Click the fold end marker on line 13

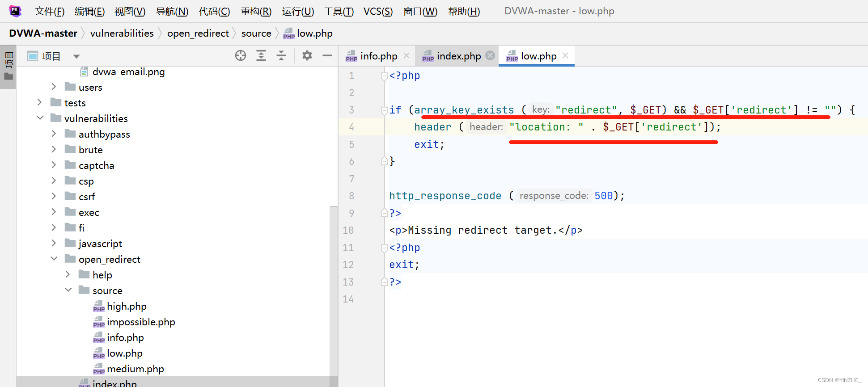pyautogui.click(x=384, y=282)
